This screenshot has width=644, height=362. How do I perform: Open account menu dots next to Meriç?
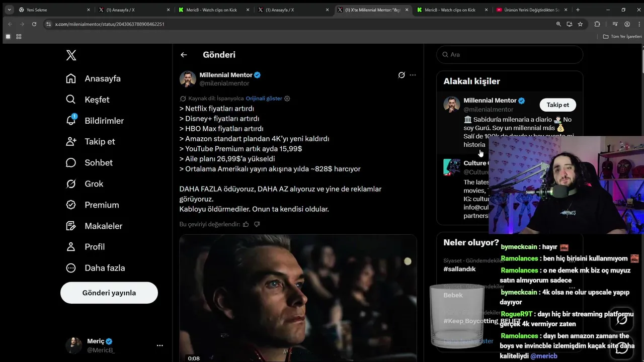(x=159, y=345)
